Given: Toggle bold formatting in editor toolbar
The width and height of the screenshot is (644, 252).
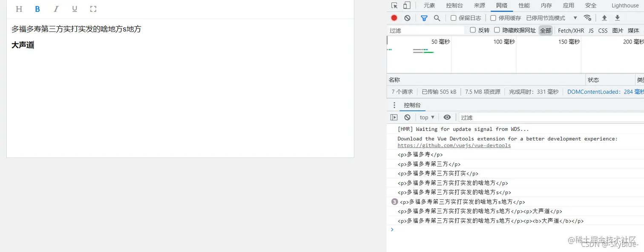Looking at the screenshot, I should (x=37, y=9).
